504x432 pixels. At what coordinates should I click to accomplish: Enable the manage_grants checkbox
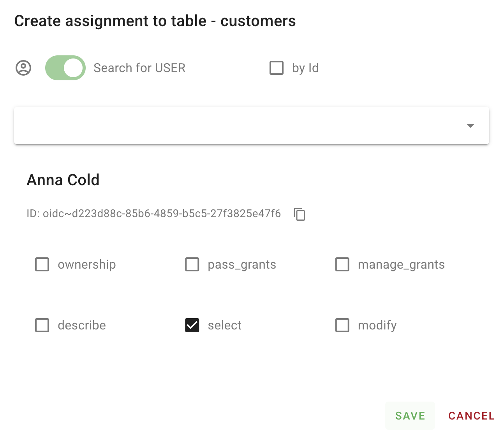point(342,264)
